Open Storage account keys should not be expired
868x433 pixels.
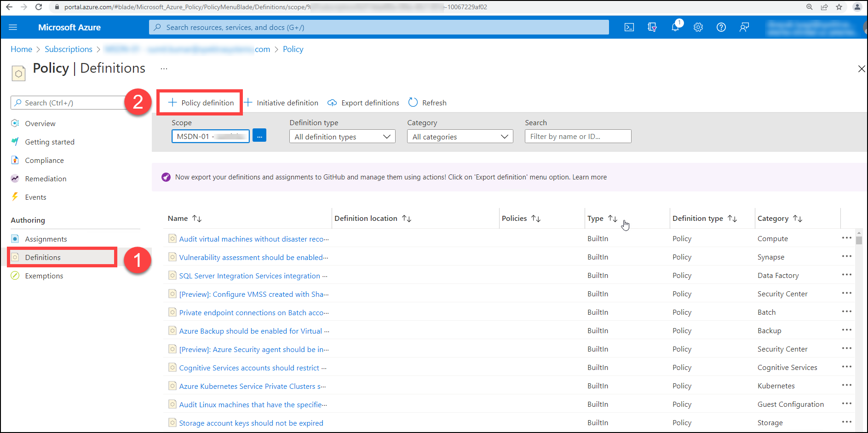[x=251, y=423]
